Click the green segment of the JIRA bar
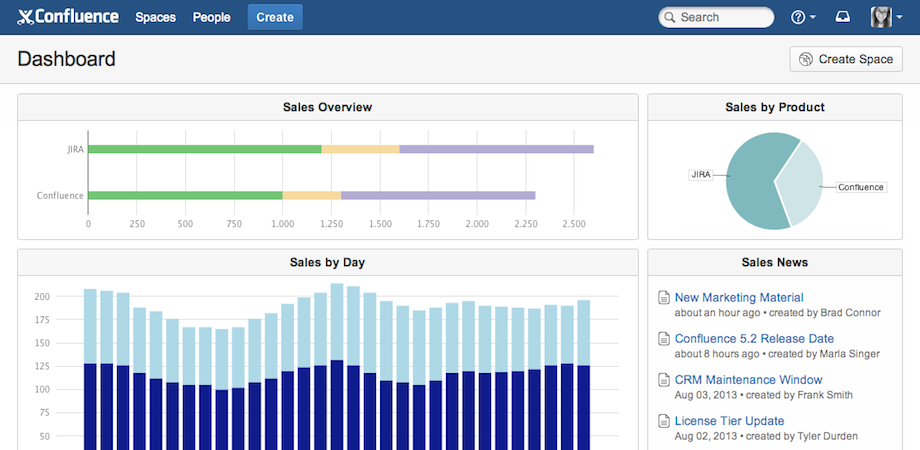This screenshot has width=920, height=450. click(204, 149)
